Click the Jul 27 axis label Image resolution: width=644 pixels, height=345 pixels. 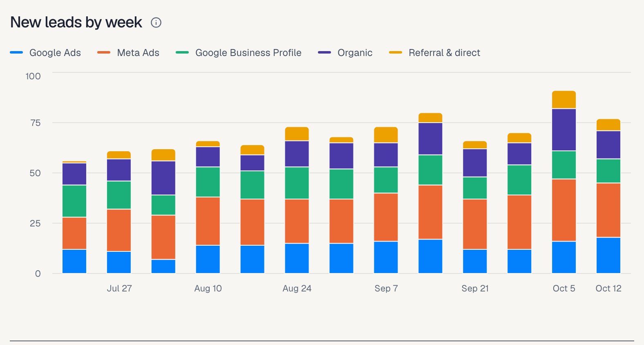tap(119, 288)
